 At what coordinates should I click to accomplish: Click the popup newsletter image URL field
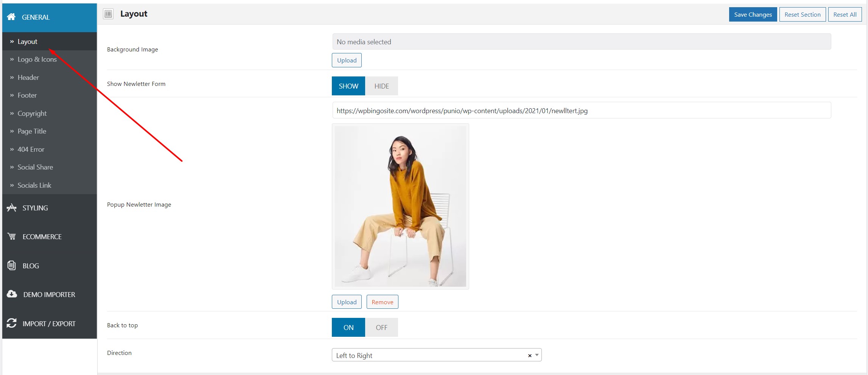coord(582,110)
